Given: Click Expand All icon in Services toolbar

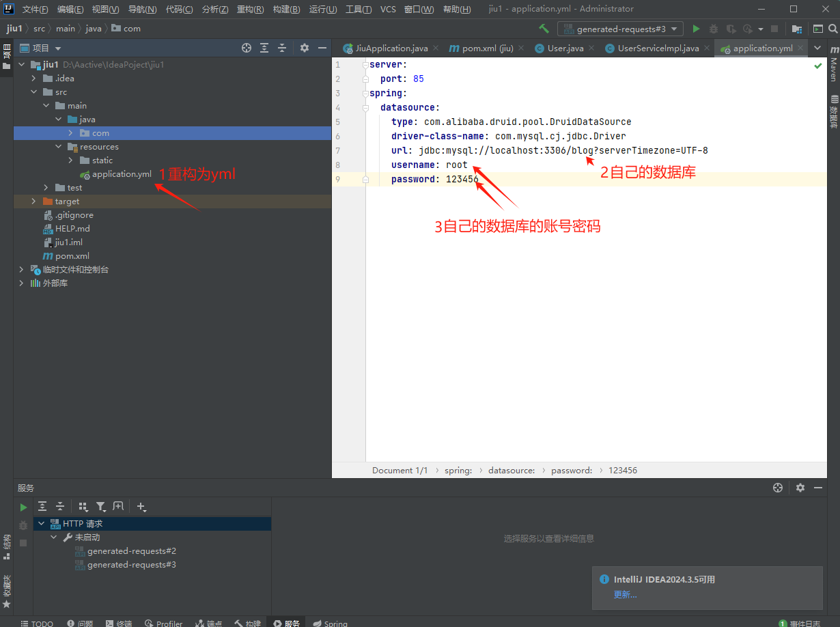Looking at the screenshot, I should click(42, 506).
